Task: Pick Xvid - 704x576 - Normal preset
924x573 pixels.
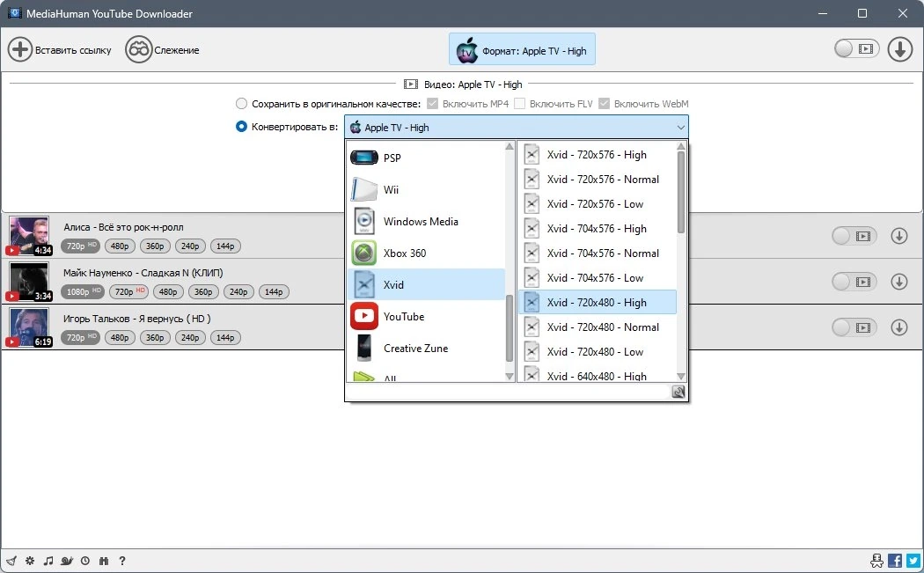Action: 597,253
